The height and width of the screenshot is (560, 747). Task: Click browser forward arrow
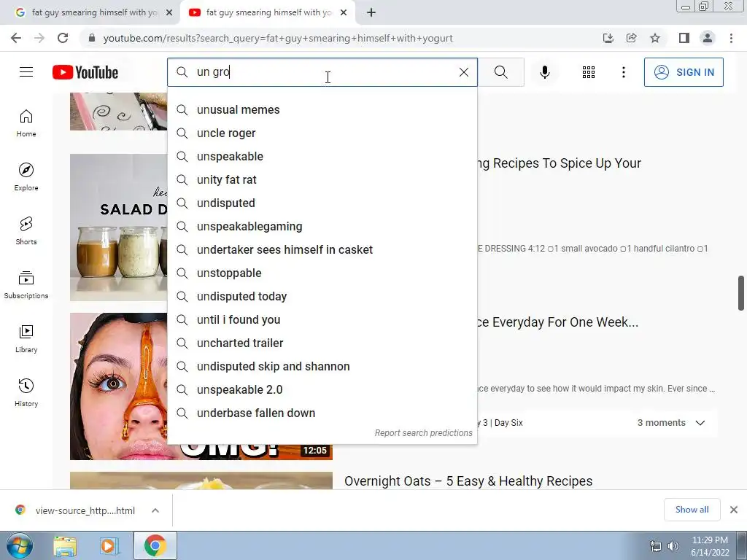(39, 38)
